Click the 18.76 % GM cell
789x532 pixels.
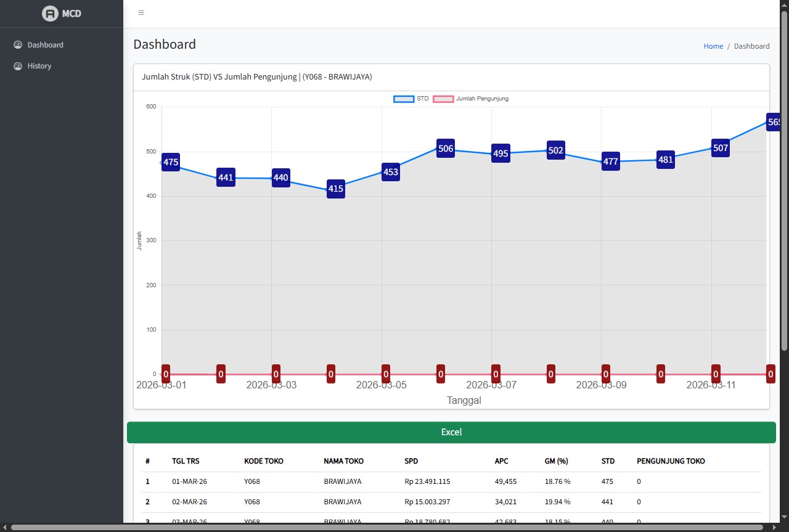558,481
